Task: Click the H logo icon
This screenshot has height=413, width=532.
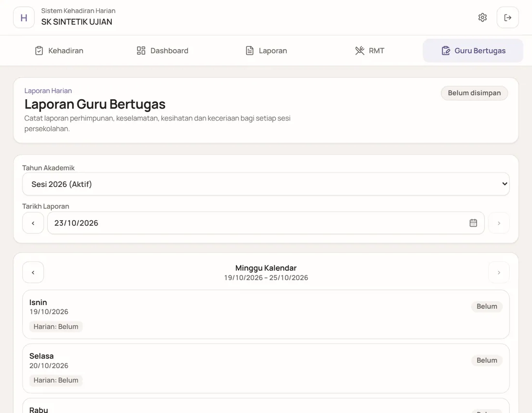Action: click(x=24, y=17)
